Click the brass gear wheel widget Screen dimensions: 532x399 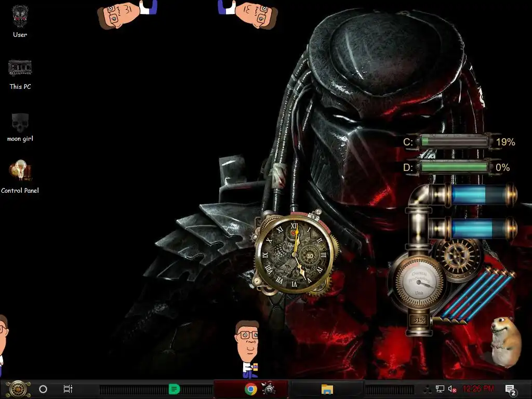pyautogui.click(x=458, y=257)
